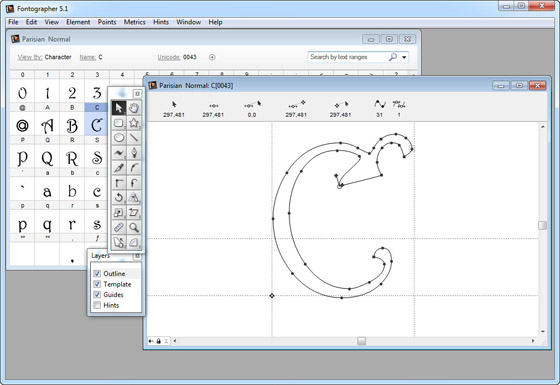Select the Hand pan tool
The height and width of the screenshot is (385, 560).
click(x=134, y=108)
